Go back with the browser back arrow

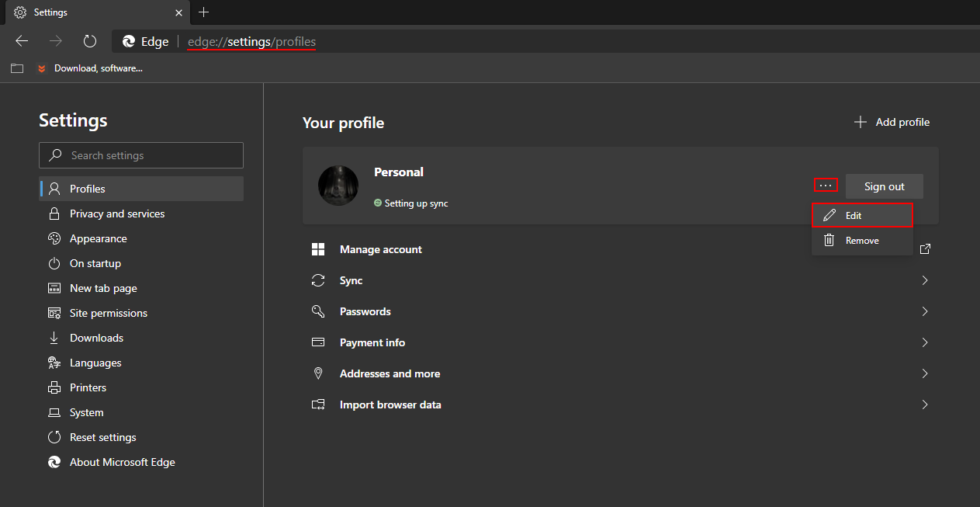[x=22, y=41]
